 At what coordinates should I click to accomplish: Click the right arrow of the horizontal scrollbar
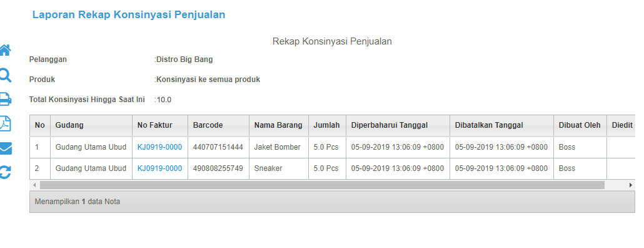click(x=630, y=185)
